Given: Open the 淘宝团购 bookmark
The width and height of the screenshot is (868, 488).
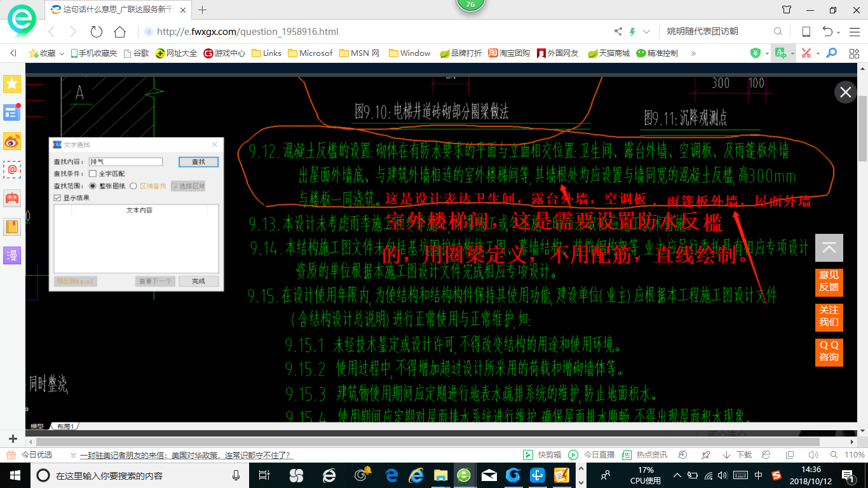Looking at the screenshot, I should (509, 53).
